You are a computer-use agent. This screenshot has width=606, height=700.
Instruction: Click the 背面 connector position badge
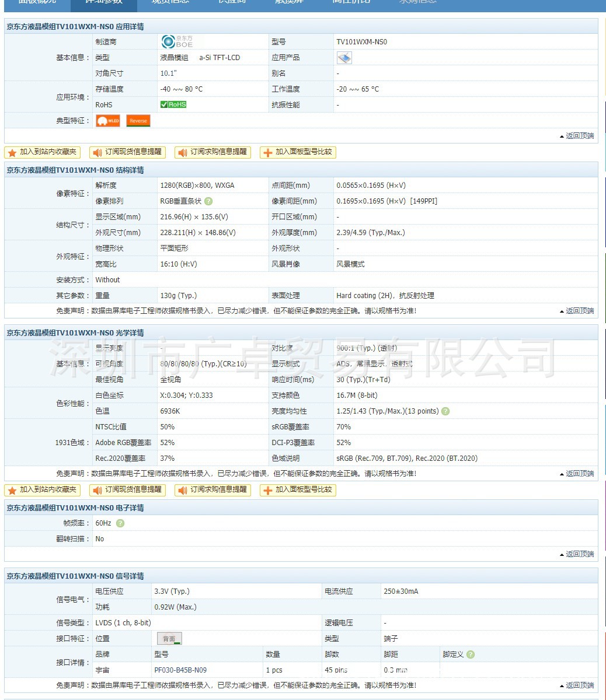pos(170,639)
